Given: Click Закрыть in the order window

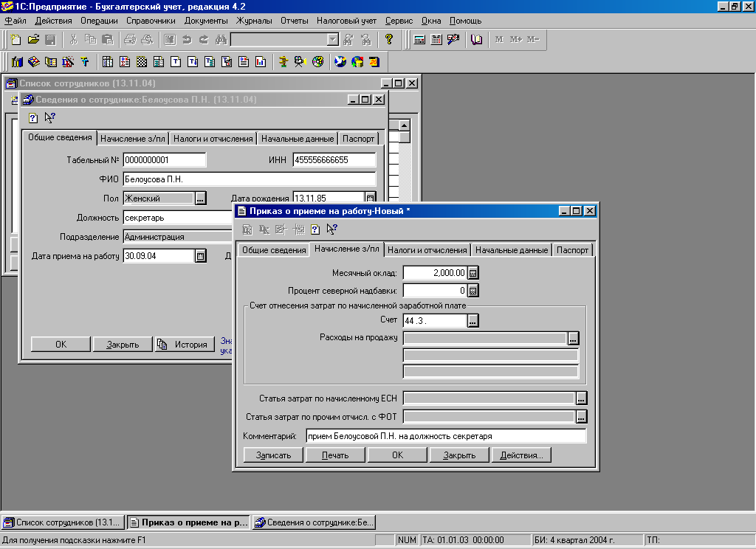Looking at the screenshot, I should pyautogui.click(x=459, y=455).
